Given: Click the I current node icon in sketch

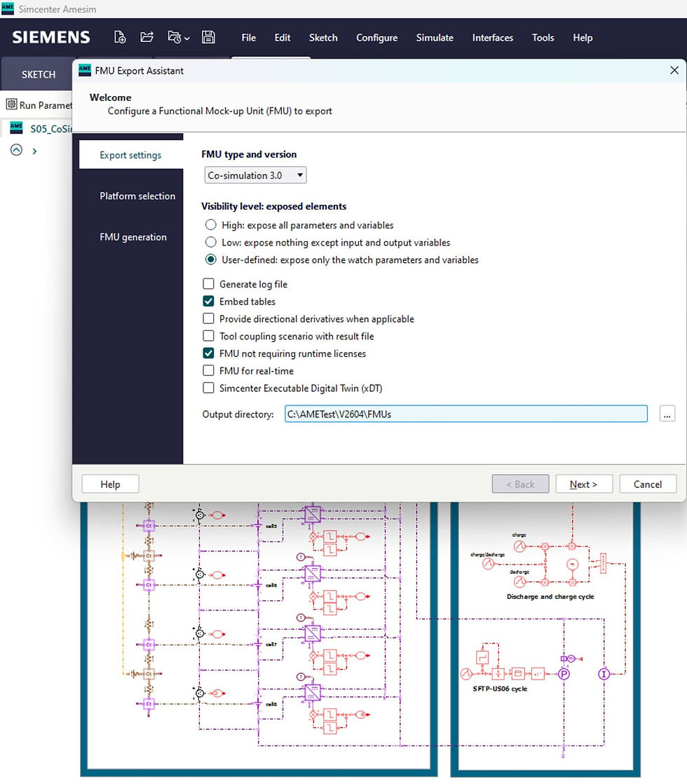Looking at the screenshot, I should (604, 674).
